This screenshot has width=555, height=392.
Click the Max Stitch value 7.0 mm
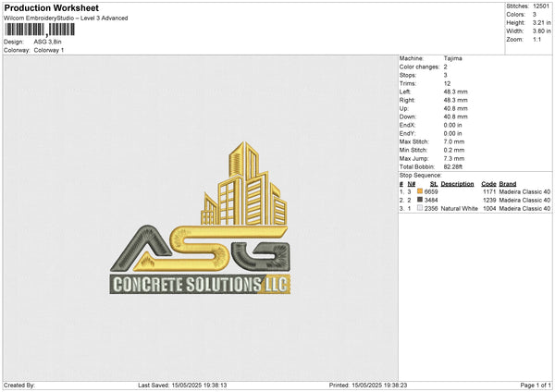coord(454,141)
